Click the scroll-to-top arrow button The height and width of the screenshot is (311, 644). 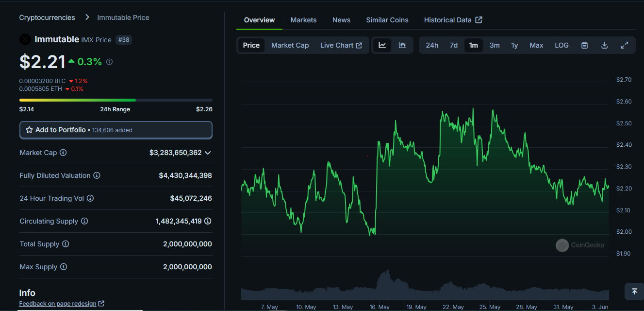(634, 292)
